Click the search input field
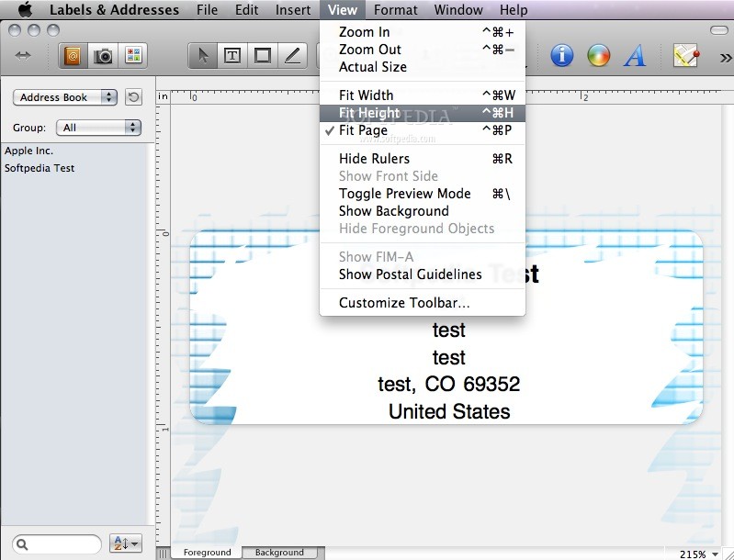734x560 pixels. (x=57, y=544)
